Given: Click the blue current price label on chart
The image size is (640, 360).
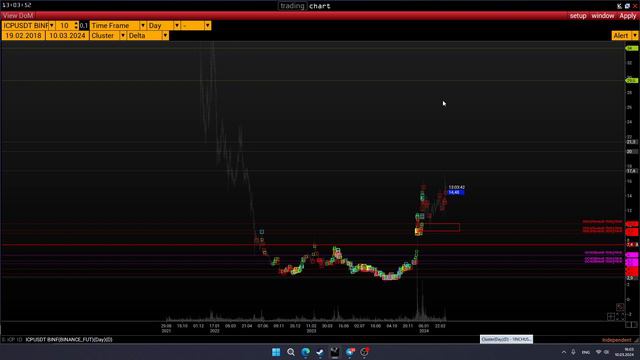Looking at the screenshot, I should coord(456,192).
